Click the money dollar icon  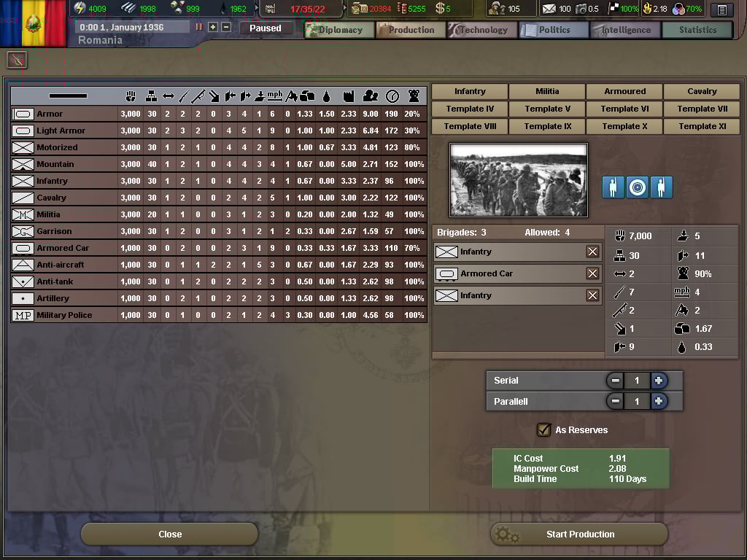point(440,8)
